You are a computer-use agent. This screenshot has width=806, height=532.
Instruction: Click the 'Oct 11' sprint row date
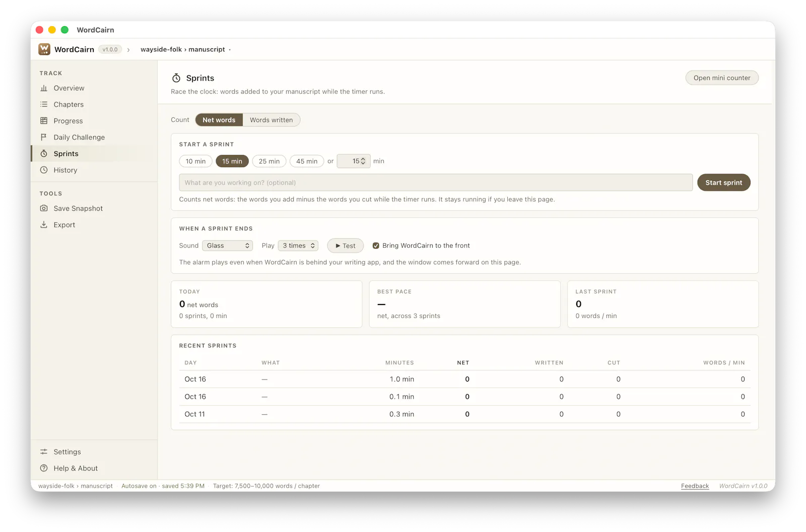pos(195,414)
